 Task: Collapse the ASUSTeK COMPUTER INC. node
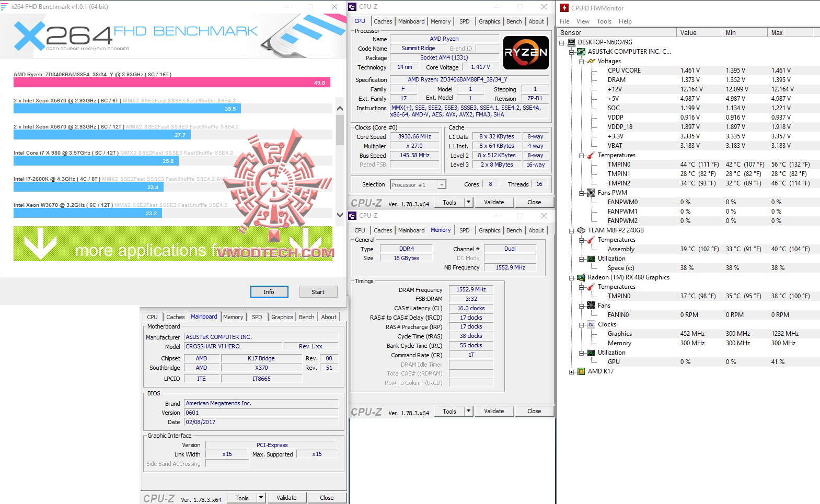(x=572, y=52)
